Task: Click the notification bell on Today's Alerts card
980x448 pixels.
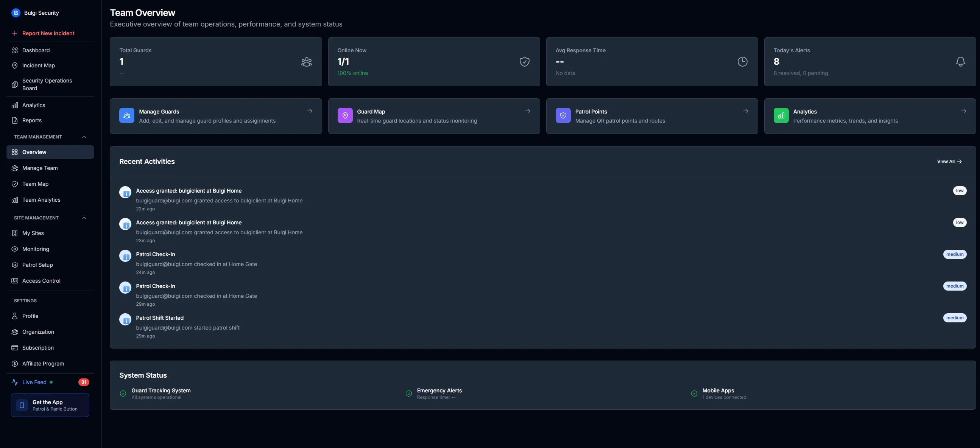Action: (x=961, y=62)
